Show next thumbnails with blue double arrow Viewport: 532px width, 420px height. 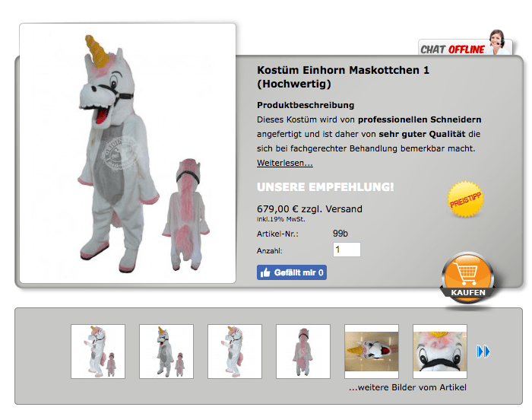coord(483,352)
